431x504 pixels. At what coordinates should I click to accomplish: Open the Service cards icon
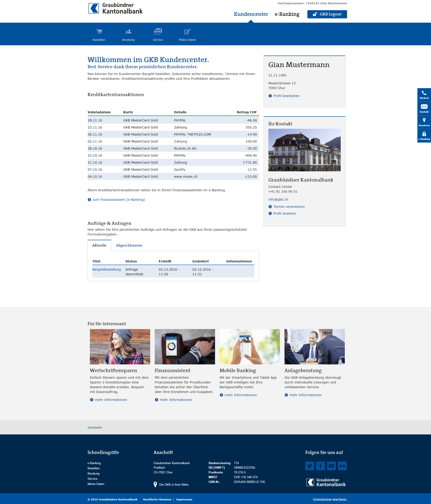[158, 32]
